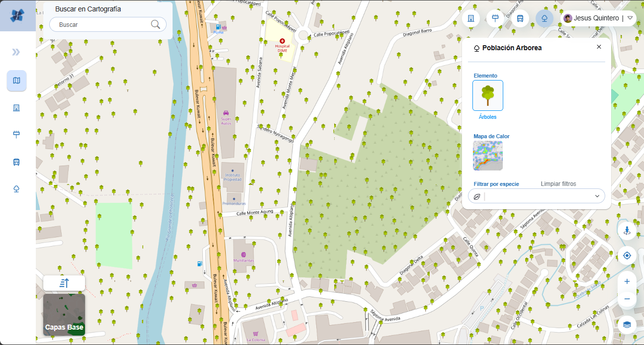644x345 pixels.
Task: Click Limpiar filtros link
Action: coord(558,184)
